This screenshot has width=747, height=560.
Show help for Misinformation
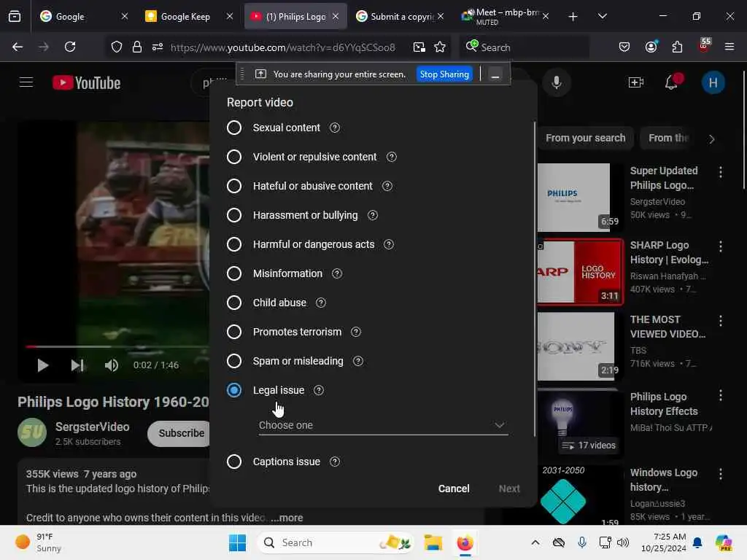[337, 273]
